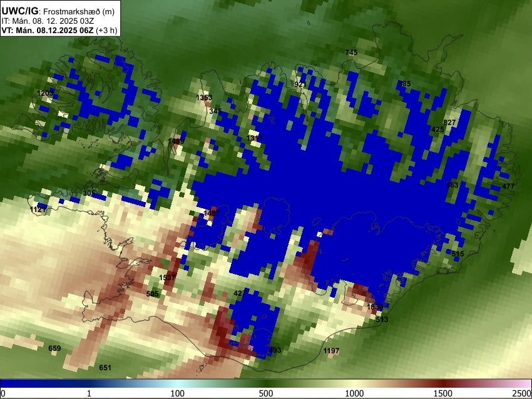Click the map value 493

click(275, 350)
